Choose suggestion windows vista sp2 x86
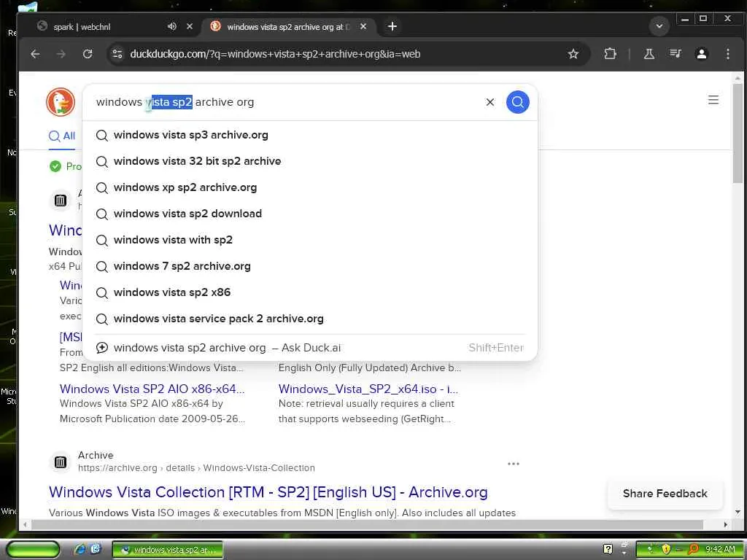 pos(310,292)
